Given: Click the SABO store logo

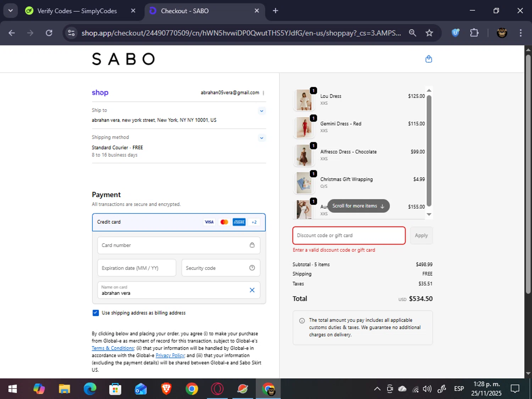Looking at the screenshot, I should [x=123, y=59].
